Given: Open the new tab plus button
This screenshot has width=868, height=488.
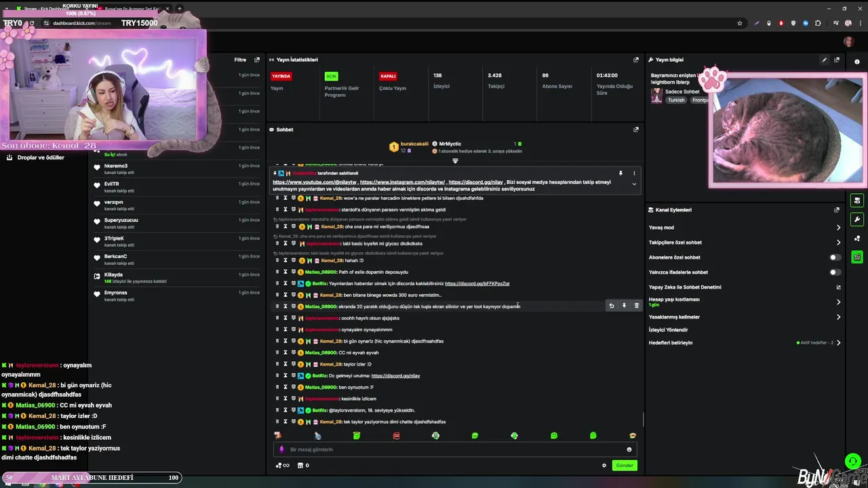Looking at the screenshot, I should point(179,8).
